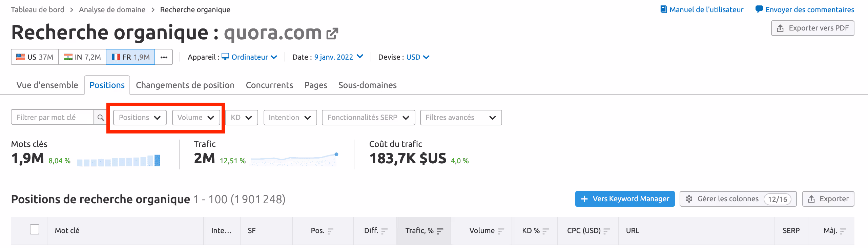Viewport: 868px width, 248px height.
Task: Click the computer device monitor icon
Action: [x=225, y=57]
